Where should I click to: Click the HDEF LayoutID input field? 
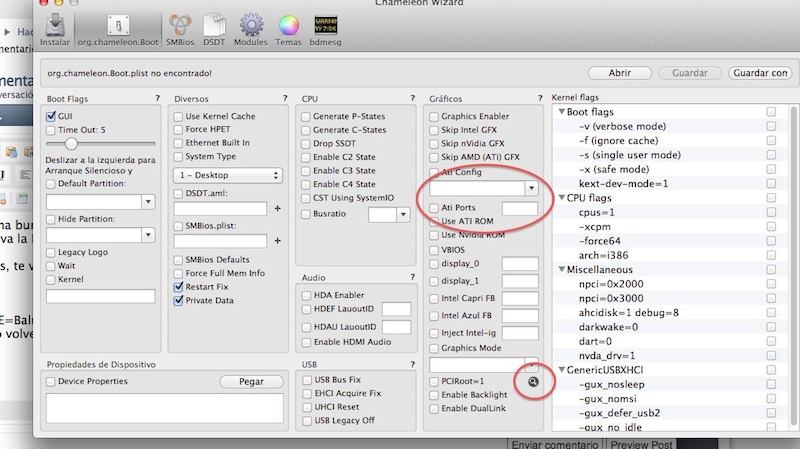pos(396,309)
